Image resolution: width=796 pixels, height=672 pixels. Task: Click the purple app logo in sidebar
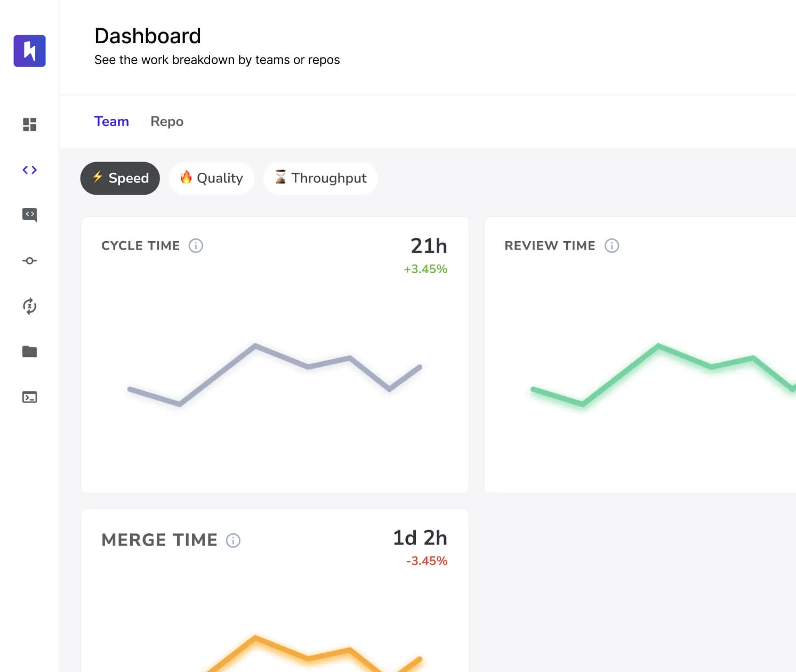(29, 51)
